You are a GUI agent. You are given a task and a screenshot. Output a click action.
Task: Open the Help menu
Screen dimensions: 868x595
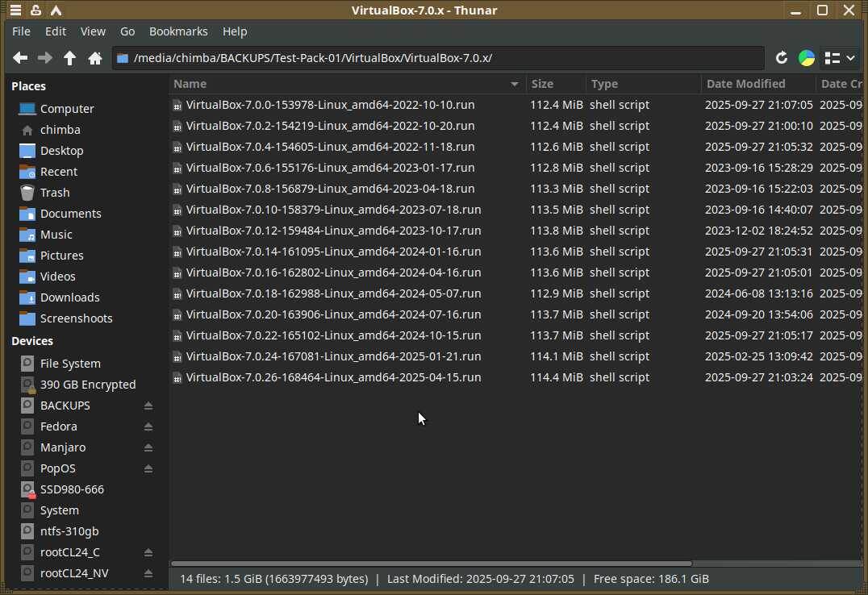tap(235, 31)
